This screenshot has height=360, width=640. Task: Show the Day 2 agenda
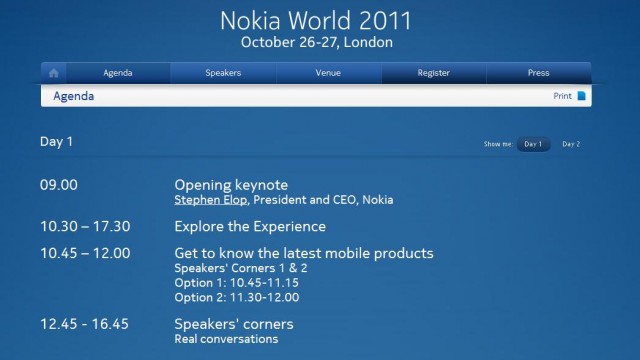(x=571, y=144)
